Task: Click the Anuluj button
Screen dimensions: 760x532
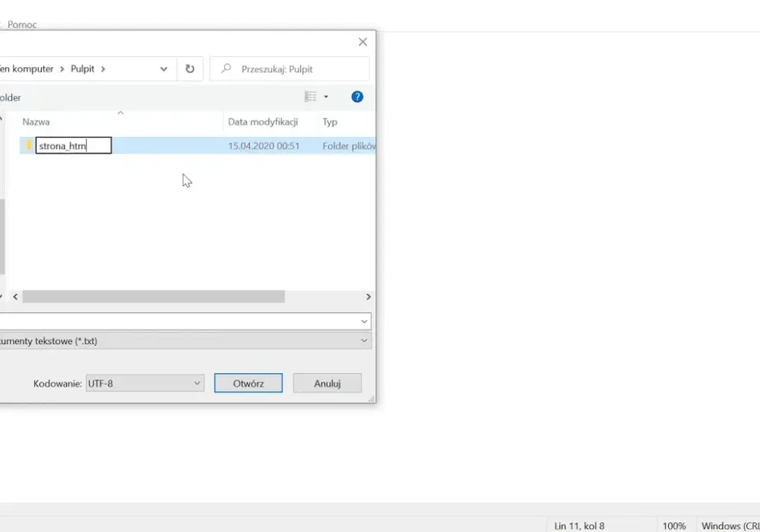Action: click(x=327, y=383)
